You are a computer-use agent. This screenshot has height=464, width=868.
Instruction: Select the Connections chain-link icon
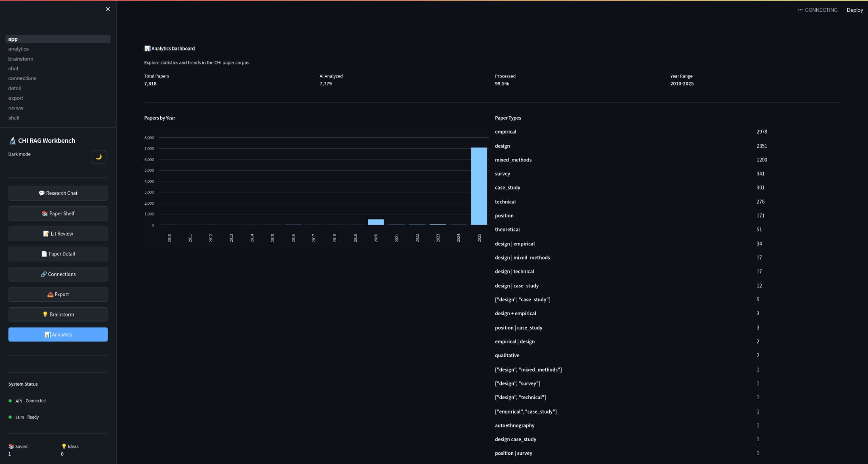[44, 274]
